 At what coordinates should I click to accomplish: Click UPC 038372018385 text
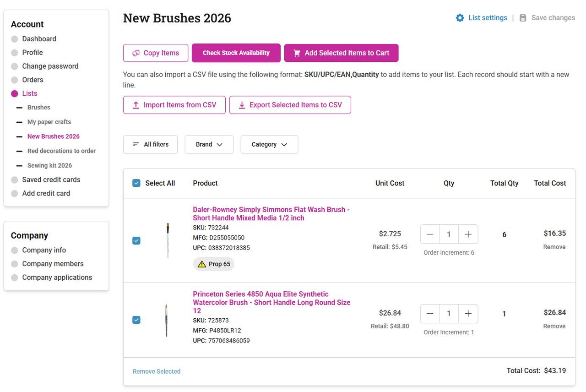[222, 248]
